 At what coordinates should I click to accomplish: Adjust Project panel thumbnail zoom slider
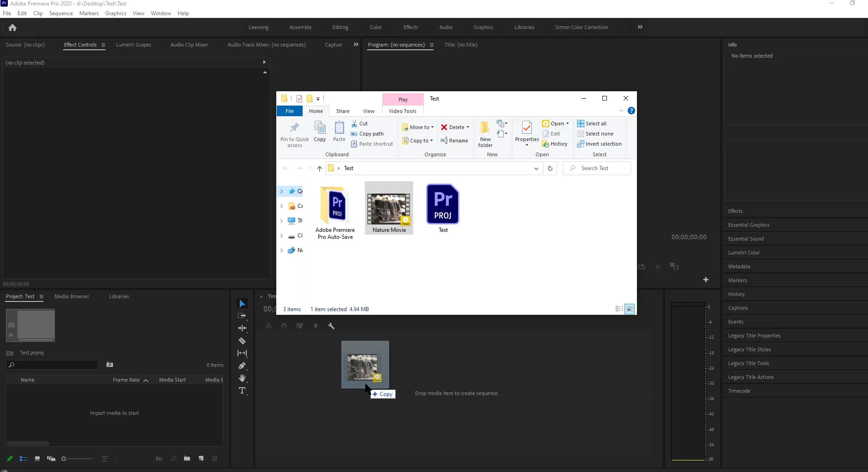[77, 459]
